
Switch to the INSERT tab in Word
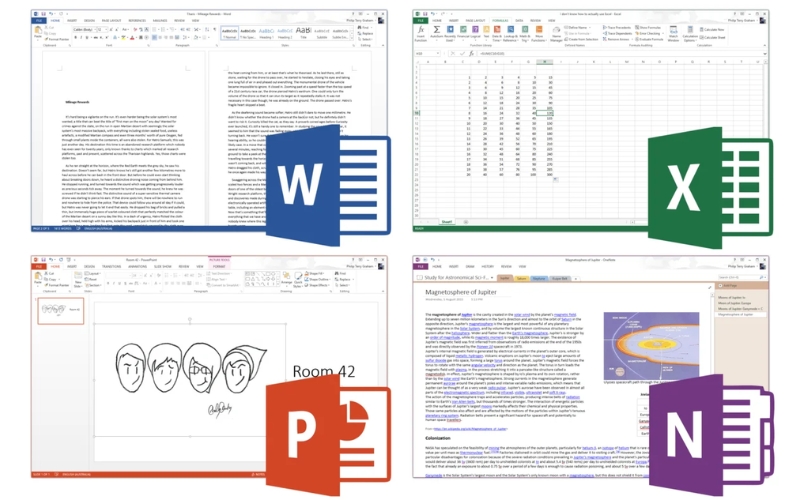tap(72, 20)
